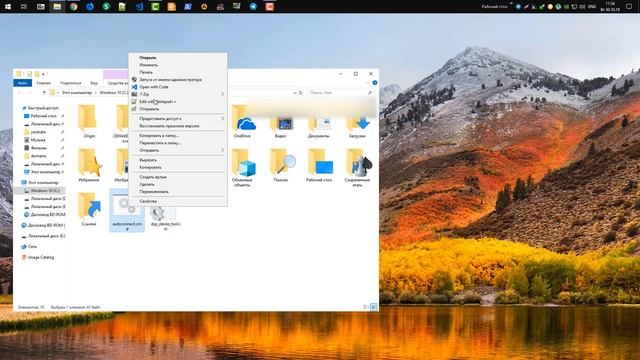
Task: Select the Origin folder
Action: tap(89, 121)
